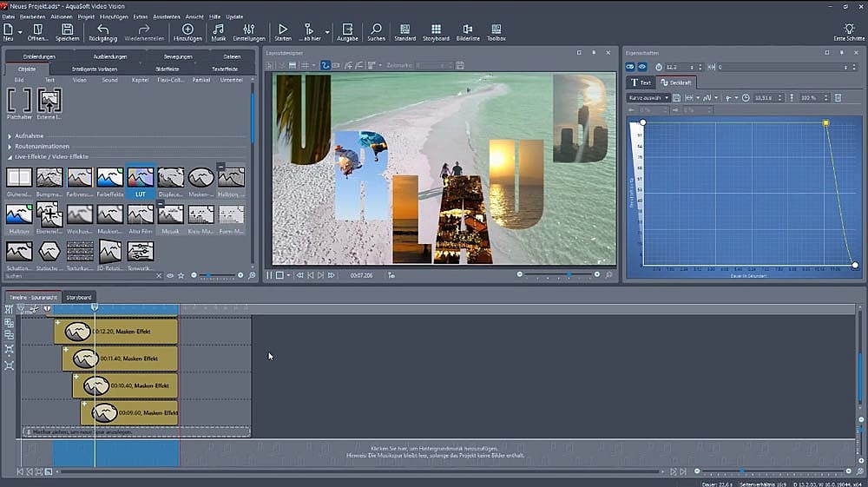Open the Kurve auswahl dropdown

click(x=648, y=98)
